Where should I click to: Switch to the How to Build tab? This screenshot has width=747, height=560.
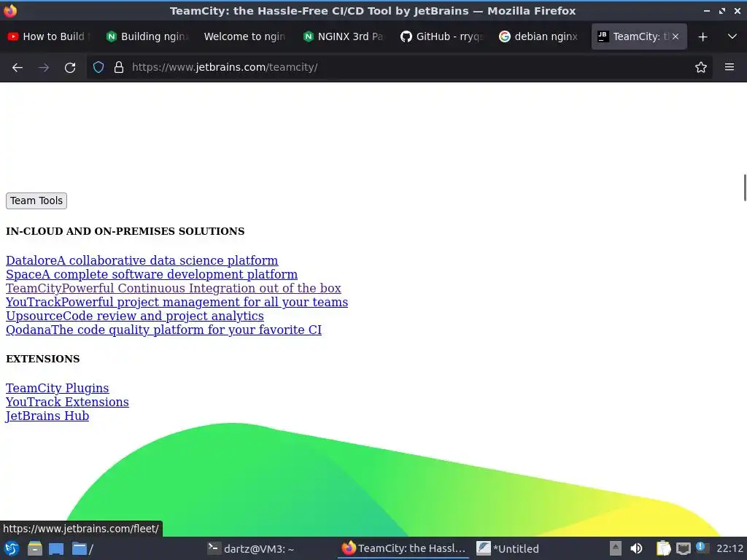coord(49,36)
